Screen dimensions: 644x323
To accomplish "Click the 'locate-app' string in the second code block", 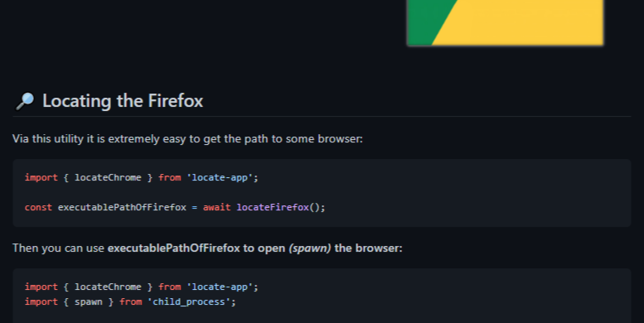I will coord(220,287).
